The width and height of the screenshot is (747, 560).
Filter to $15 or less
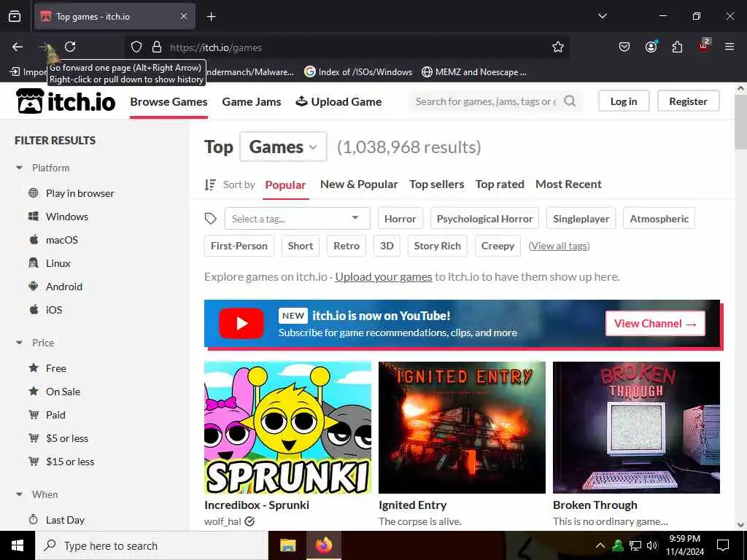coord(70,462)
